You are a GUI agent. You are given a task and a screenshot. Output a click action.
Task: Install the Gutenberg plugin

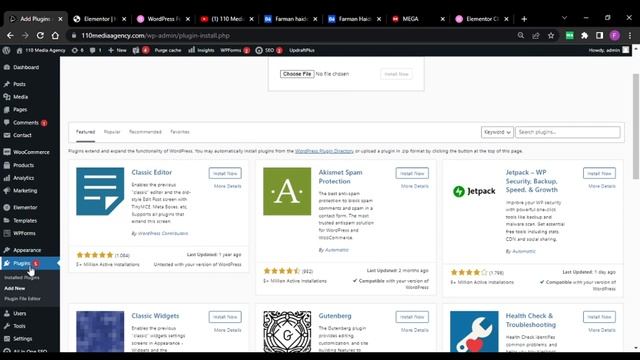[x=412, y=317]
